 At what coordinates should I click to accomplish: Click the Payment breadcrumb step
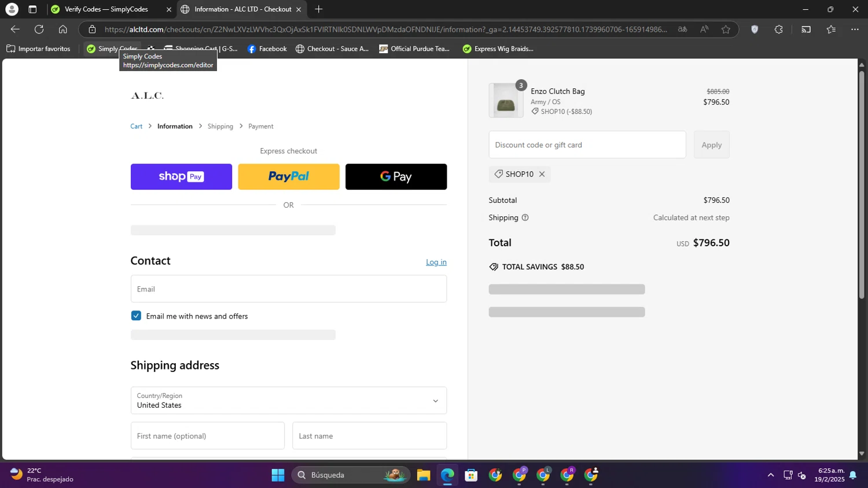click(x=261, y=126)
